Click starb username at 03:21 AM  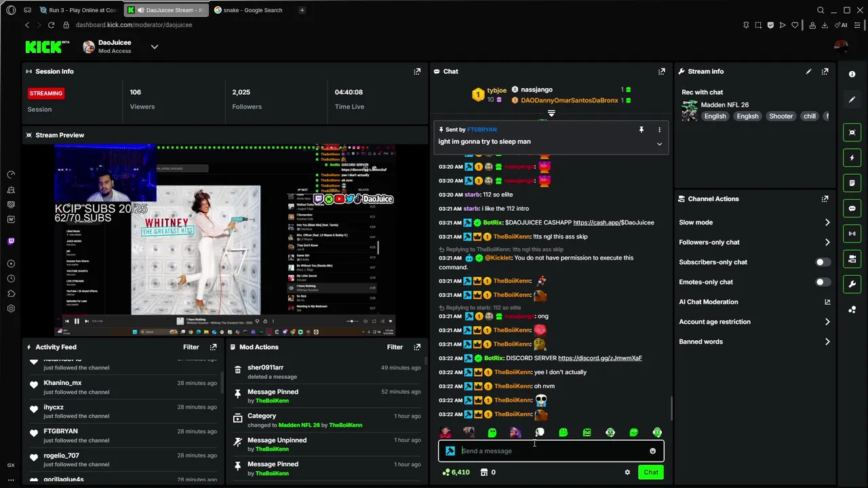[472, 209]
